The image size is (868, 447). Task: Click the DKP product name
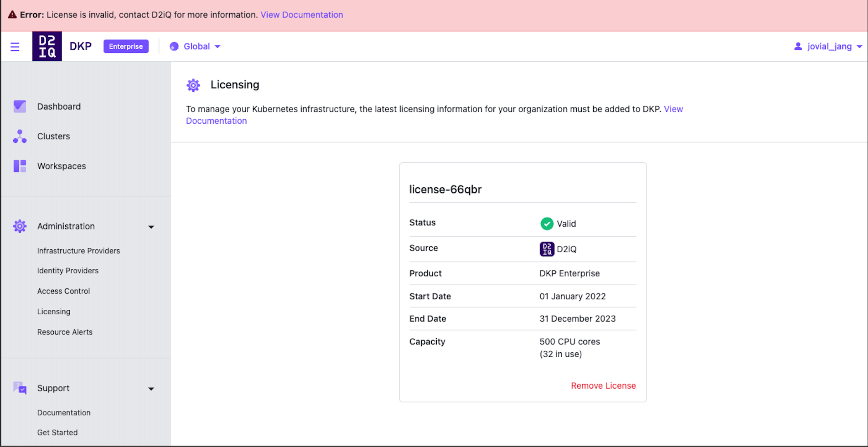[x=81, y=46]
